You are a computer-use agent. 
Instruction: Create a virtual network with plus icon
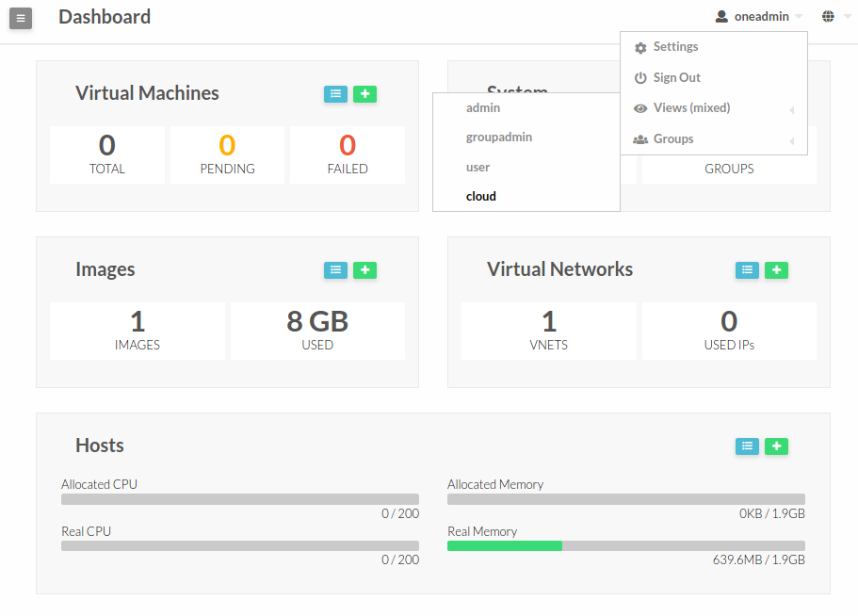(x=776, y=270)
